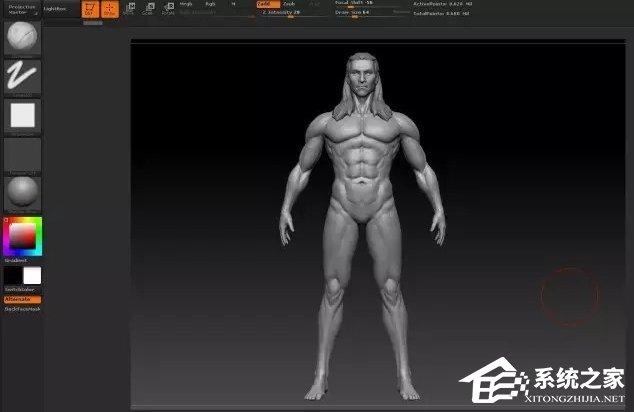The height and width of the screenshot is (412, 634).
Task: Select the Scale tool icon
Action: point(147,10)
